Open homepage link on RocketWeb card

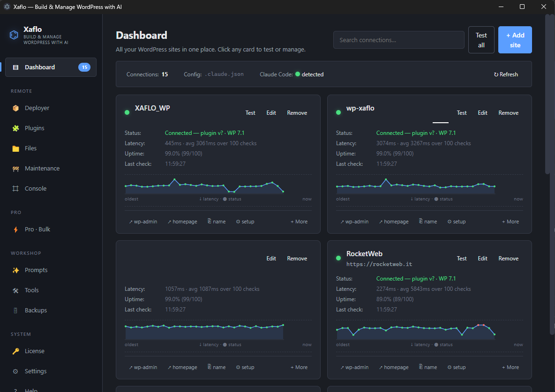[x=394, y=367]
